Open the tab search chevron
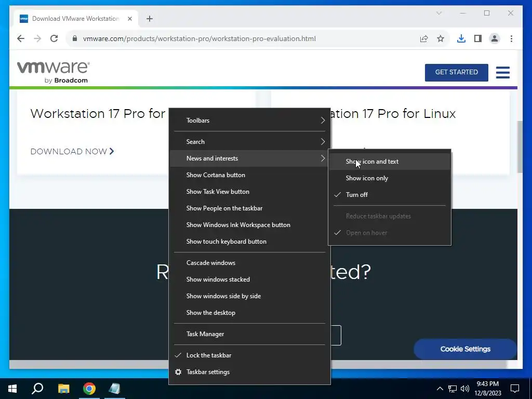 pos(439,13)
